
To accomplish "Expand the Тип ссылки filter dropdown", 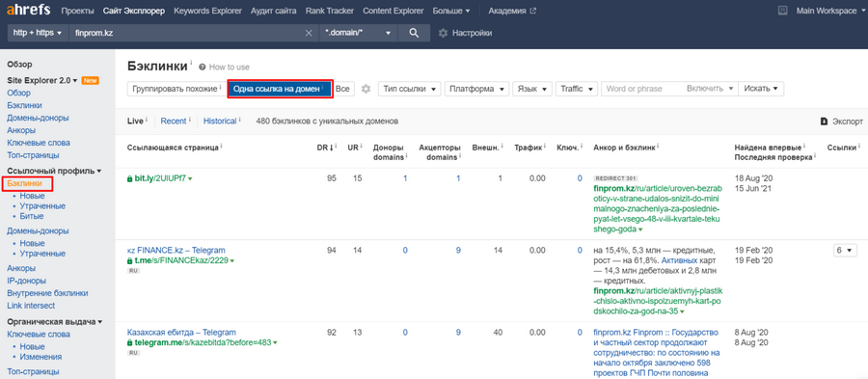I will coord(410,89).
